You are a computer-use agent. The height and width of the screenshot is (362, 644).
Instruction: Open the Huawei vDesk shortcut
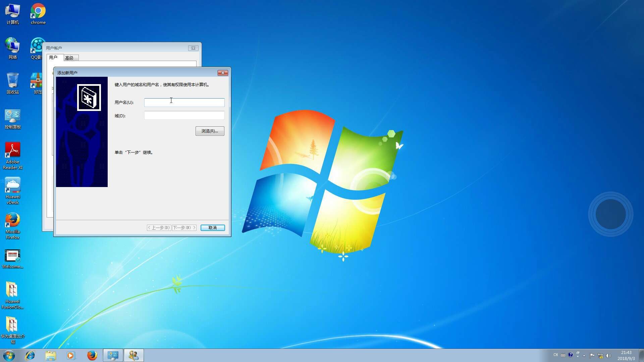click(13, 191)
